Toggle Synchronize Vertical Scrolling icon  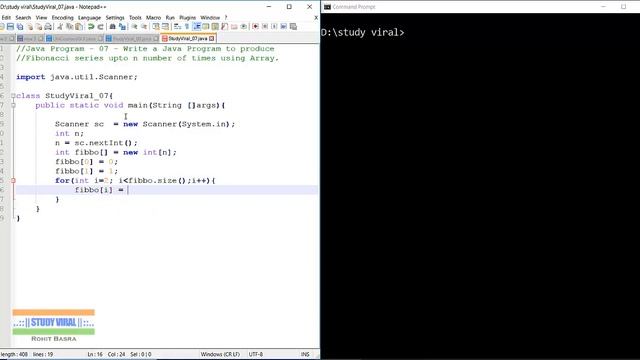[156, 27]
